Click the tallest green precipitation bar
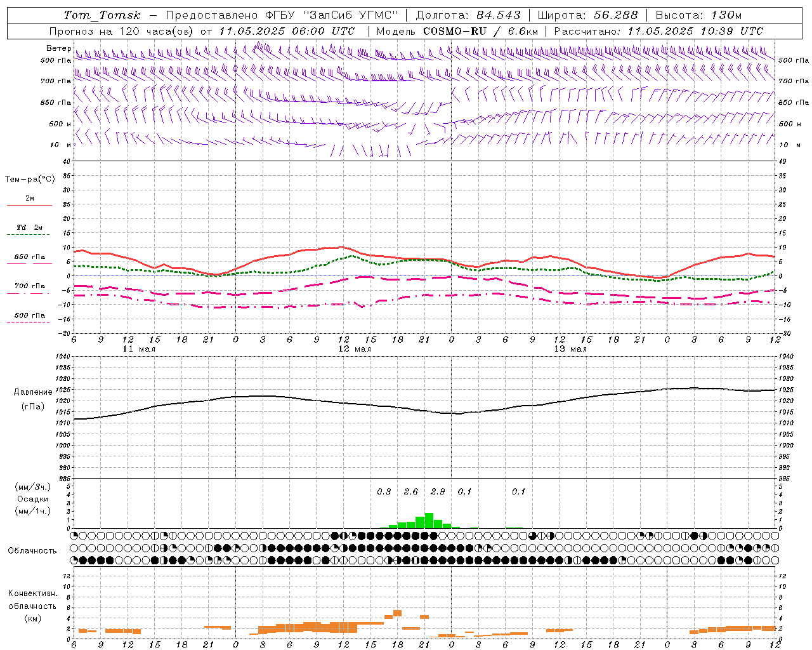 click(x=429, y=521)
